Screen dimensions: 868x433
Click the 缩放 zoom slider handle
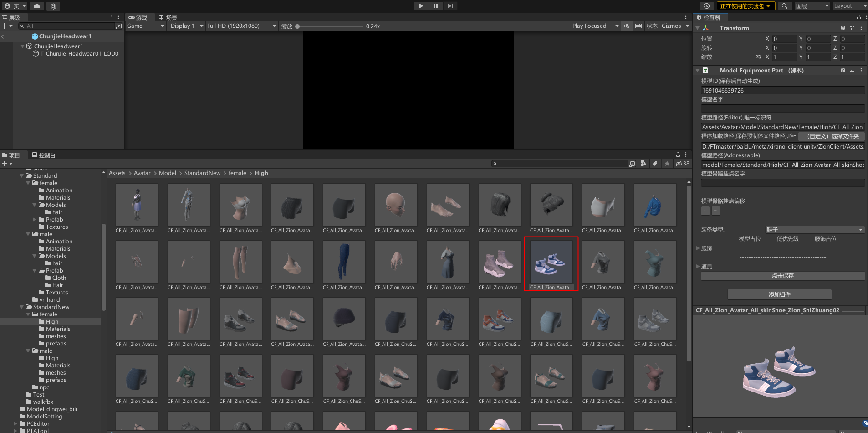click(297, 26)
